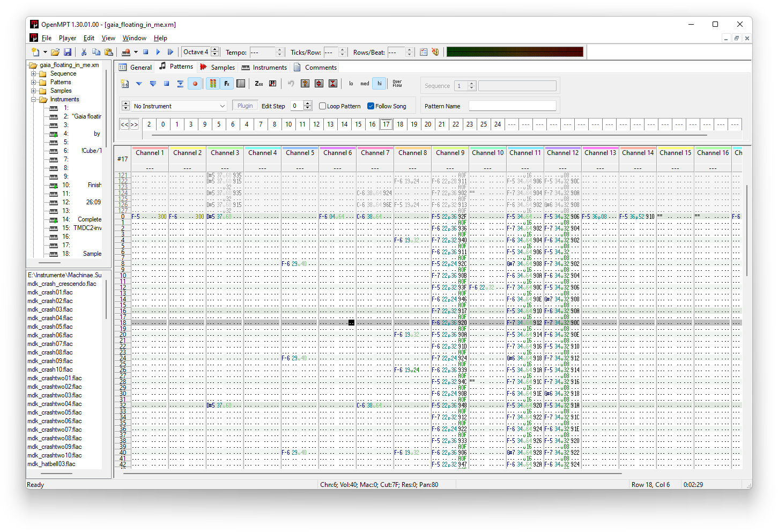The height and width of the screenshot is (532, 778).
Task: Click the shrink pattern icon
Action: (333, 84)
